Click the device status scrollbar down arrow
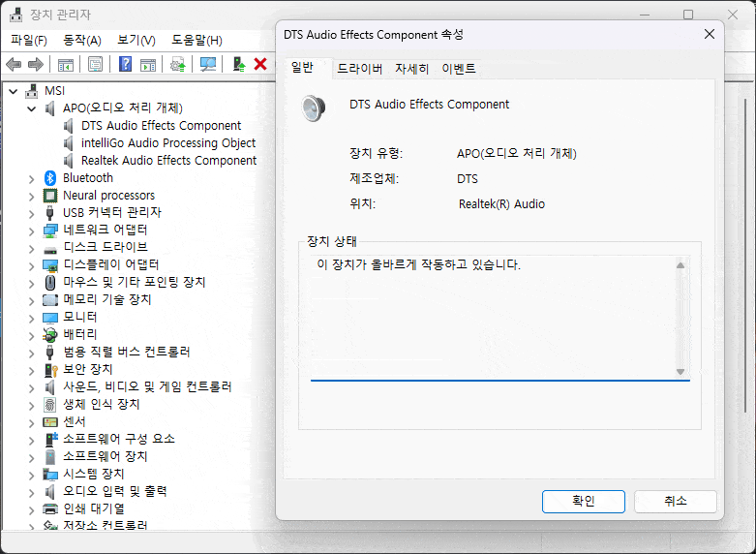 (680, 372)
